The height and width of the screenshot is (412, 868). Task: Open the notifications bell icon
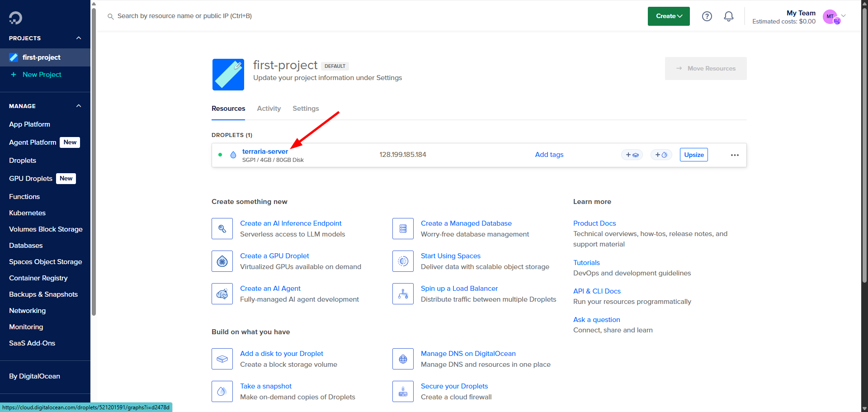(728, 16)
